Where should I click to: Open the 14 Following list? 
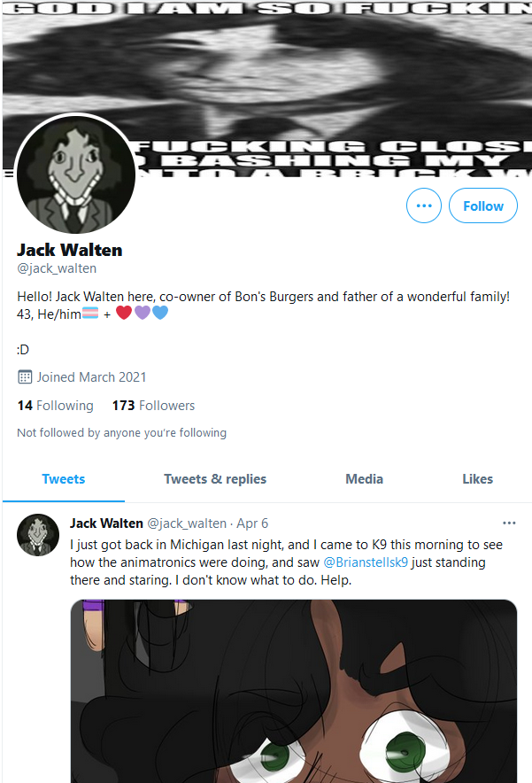(56, 406)
